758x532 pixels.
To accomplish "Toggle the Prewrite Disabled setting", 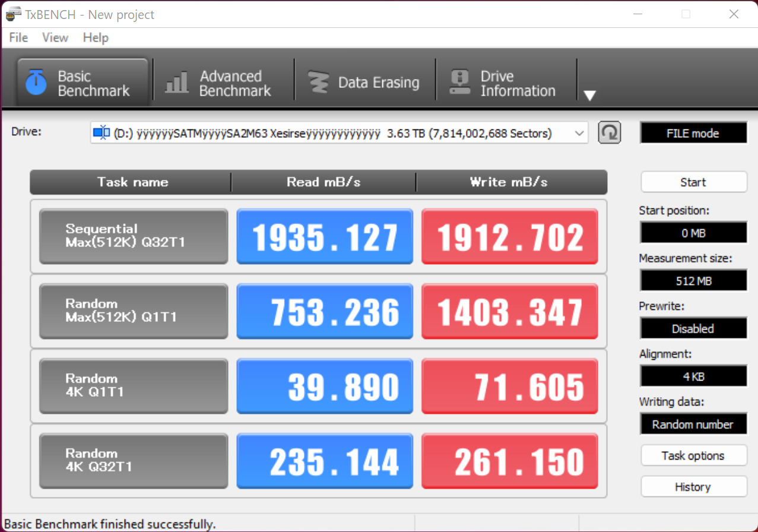I will 693,328.
